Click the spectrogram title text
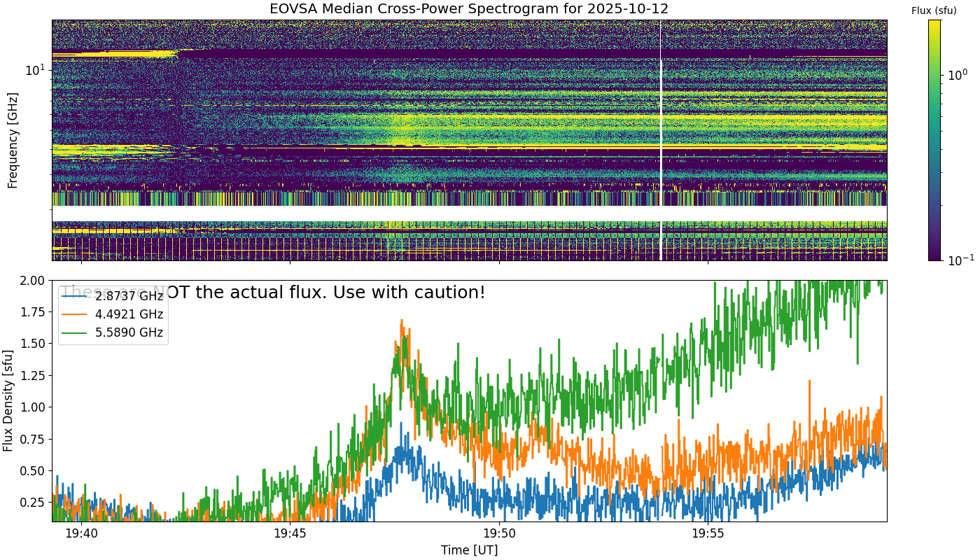The height and width of the screenshot is (560, 980). pos(469,10)
